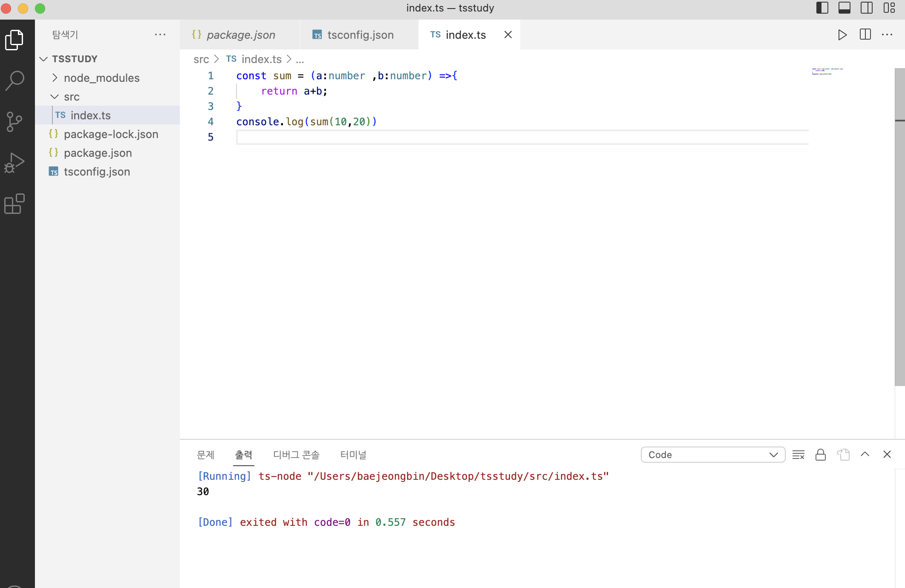The width and height of the screenshot is (905, 588).
Task: Open the Code output channel dropdown
Action: point(712,455)
